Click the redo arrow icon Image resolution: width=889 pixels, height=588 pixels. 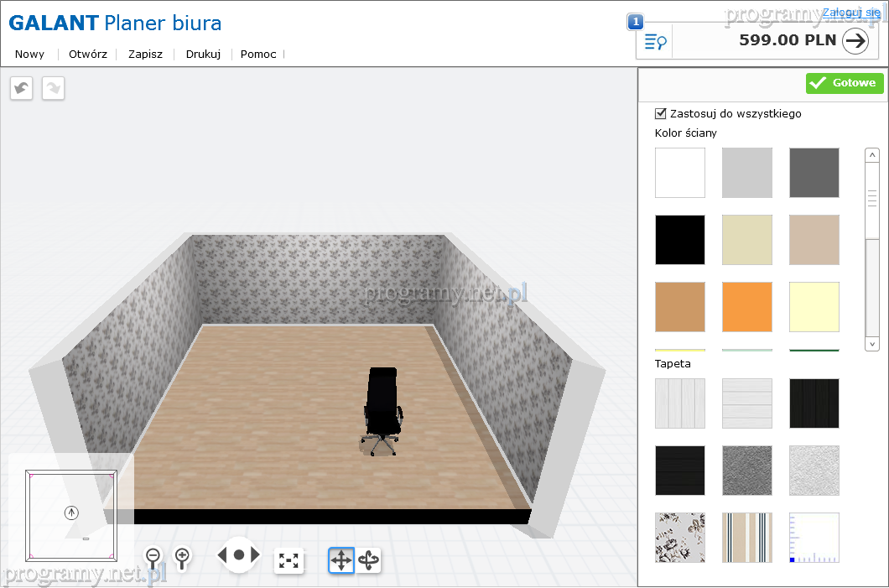pyautogui.click(x=53, y=88)
